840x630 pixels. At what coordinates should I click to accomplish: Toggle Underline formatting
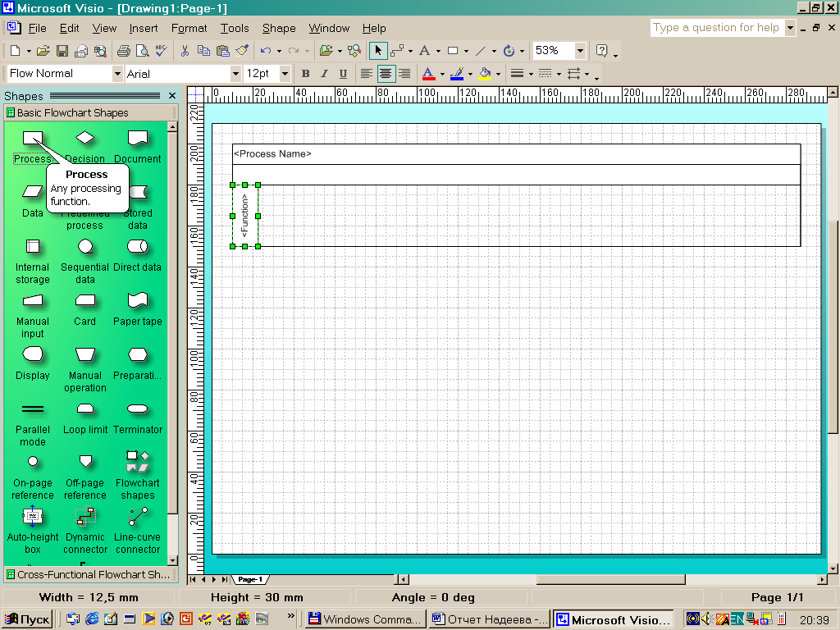pos(343,73)
